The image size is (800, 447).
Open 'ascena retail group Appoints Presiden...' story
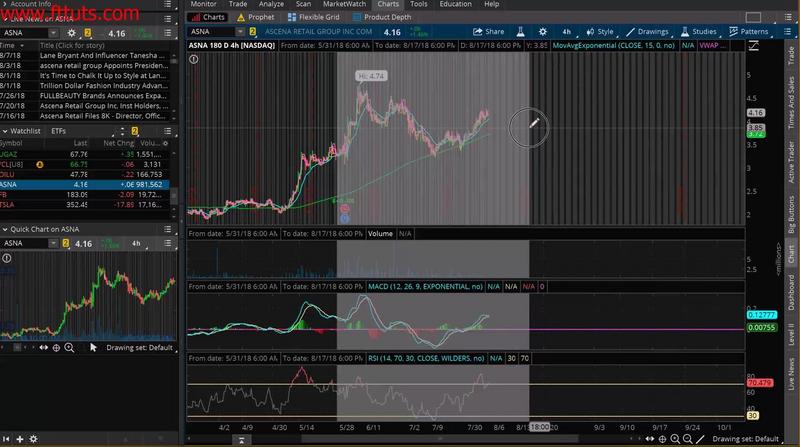(104, 66)
